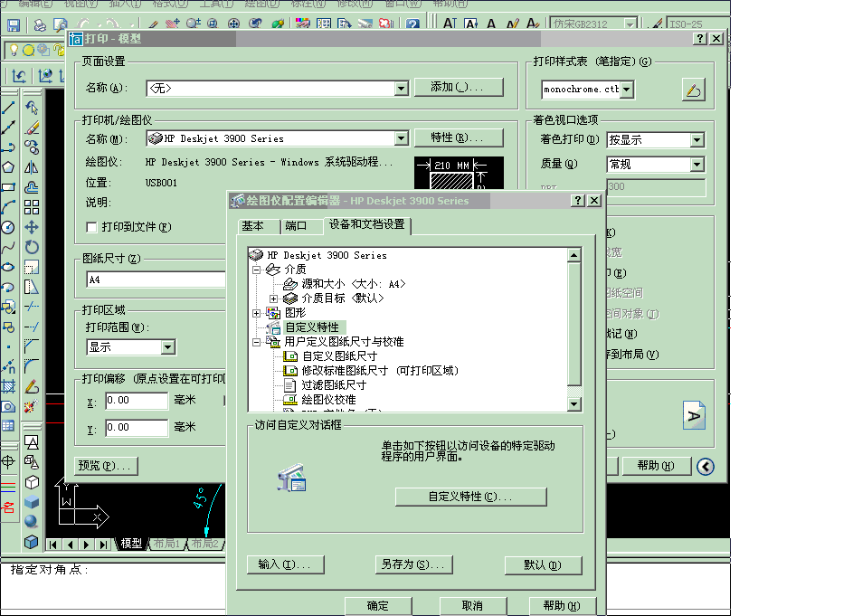Click the plot style table edit pencil button
This screenshot has width=853, height=616.
694,90
